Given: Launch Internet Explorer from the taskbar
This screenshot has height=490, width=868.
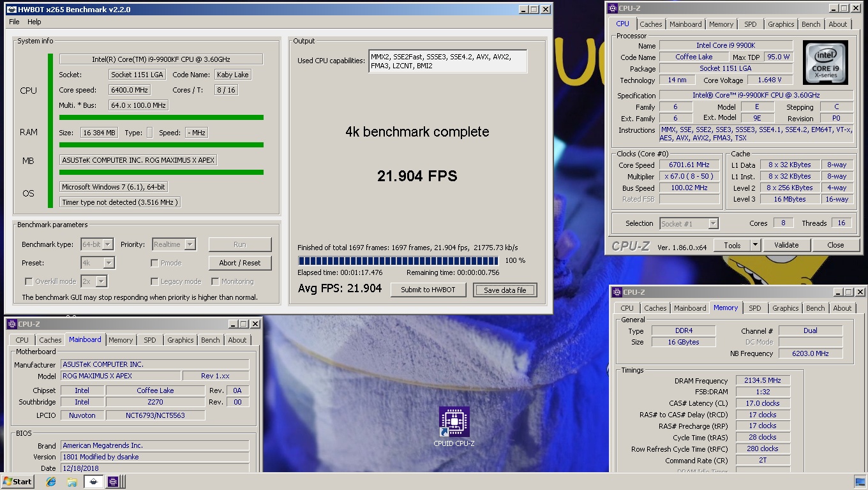Looking at the screenshot, I should [x=51, y=482].
